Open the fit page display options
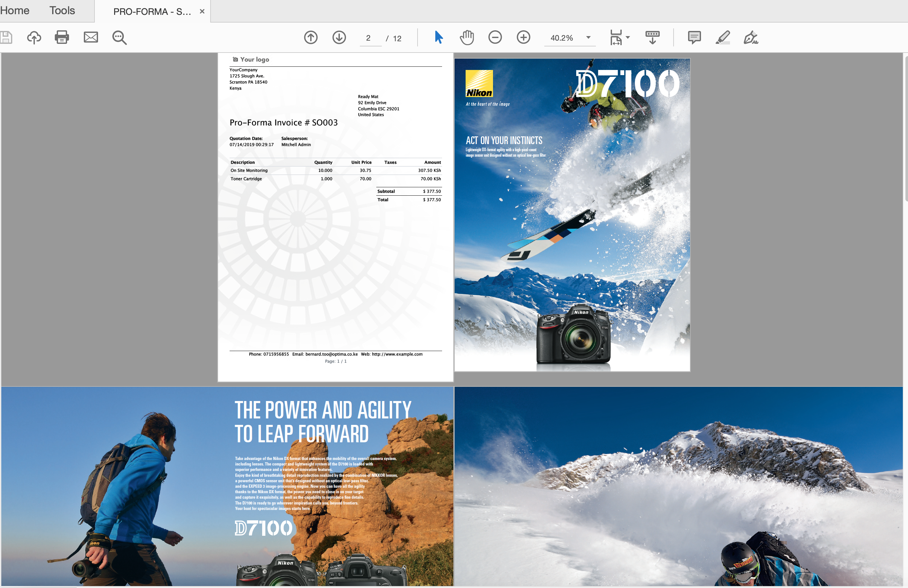Viewport: 908px width, 588px height. (616, 37)
